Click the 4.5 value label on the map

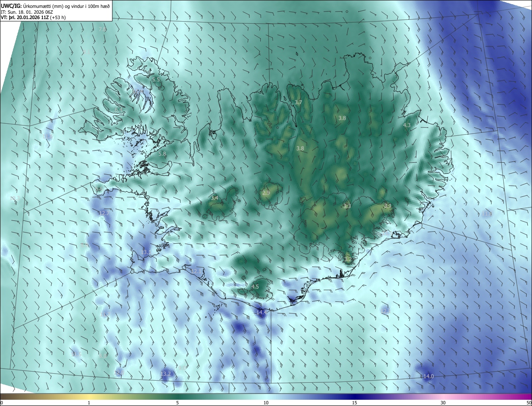point(255,286)
